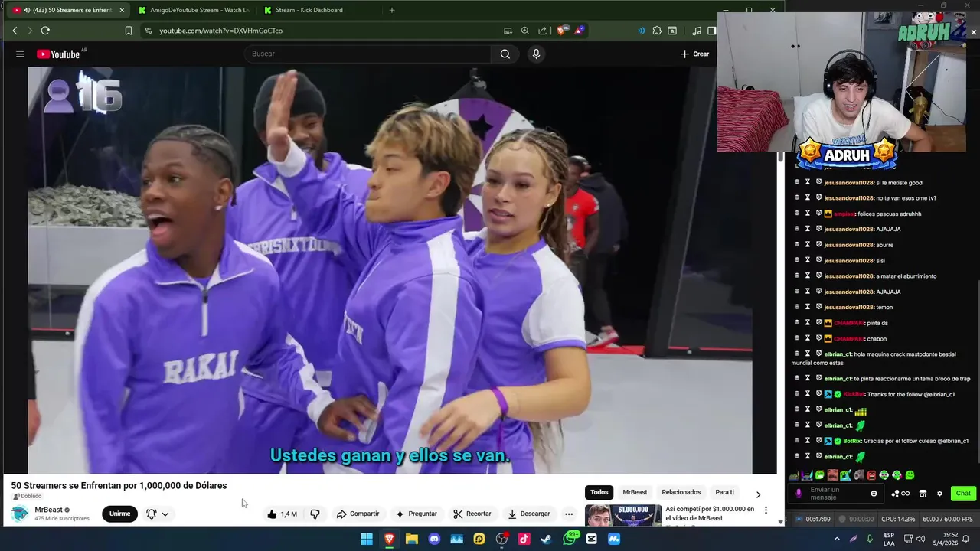Select the MrBeast filter chip
The image size is (980, 551).
tap(635, 492)
